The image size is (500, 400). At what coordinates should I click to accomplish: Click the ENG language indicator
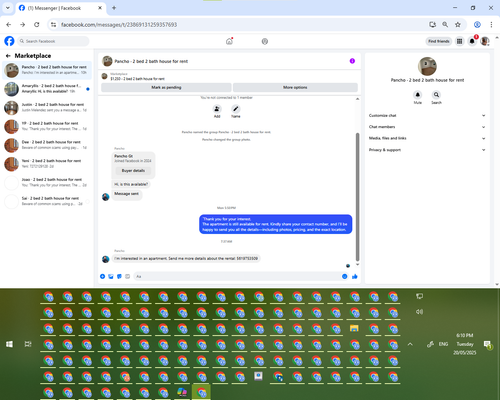point(443,344)
